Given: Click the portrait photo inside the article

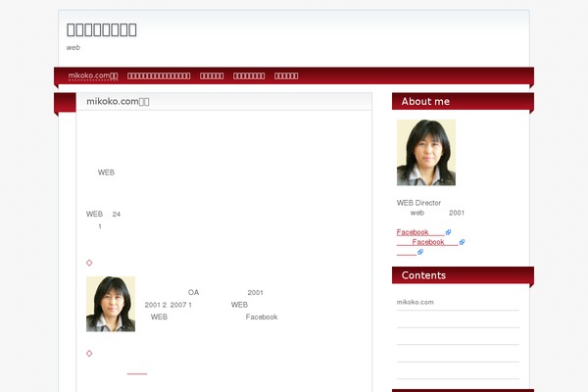Looking at the screenshot, I should tap(111, 304).
